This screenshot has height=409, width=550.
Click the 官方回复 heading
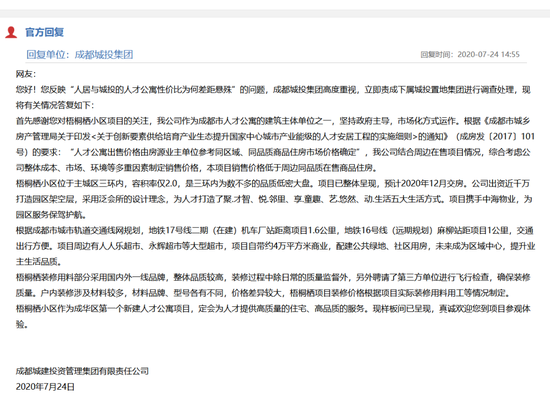pyautogui.click(x=45, y=32)
